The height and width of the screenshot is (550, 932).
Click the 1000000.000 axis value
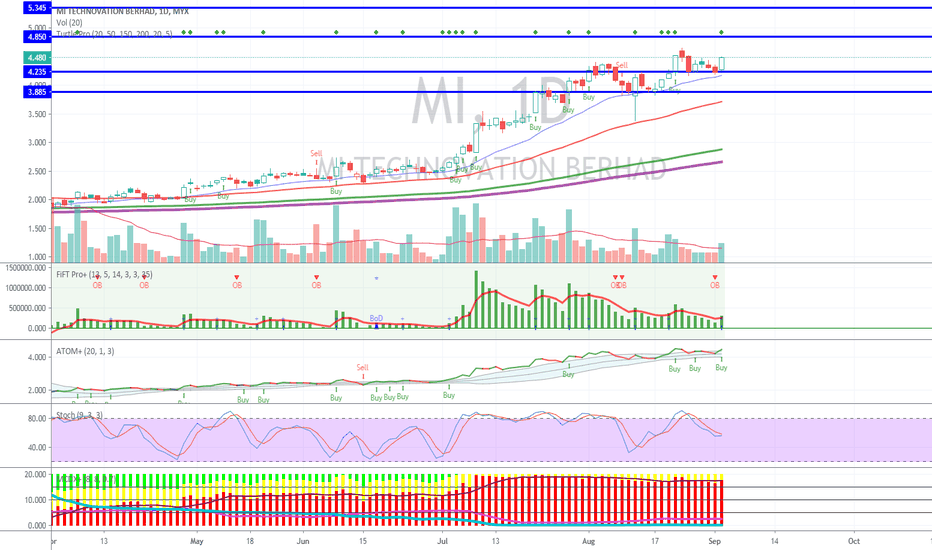[26, 288]
